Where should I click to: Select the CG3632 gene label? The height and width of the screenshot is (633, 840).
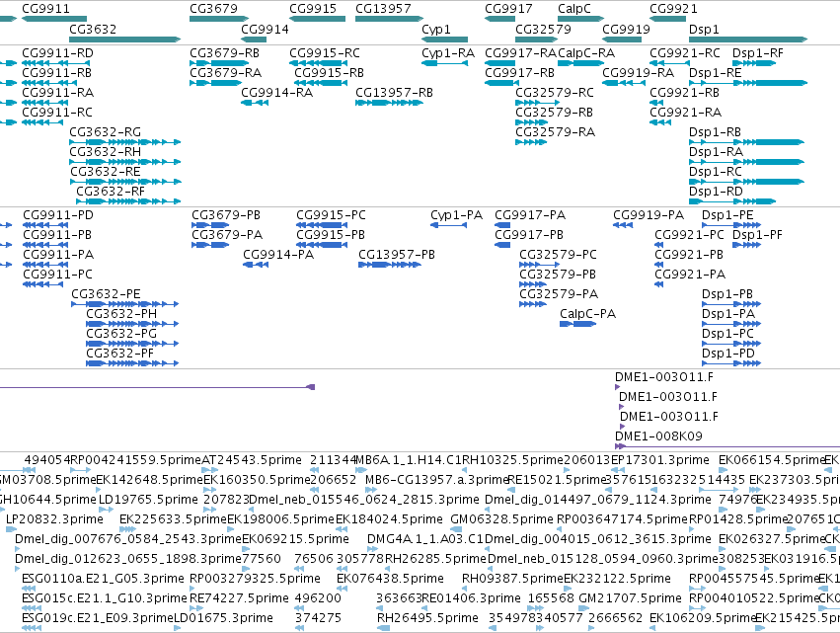[93, 29]
